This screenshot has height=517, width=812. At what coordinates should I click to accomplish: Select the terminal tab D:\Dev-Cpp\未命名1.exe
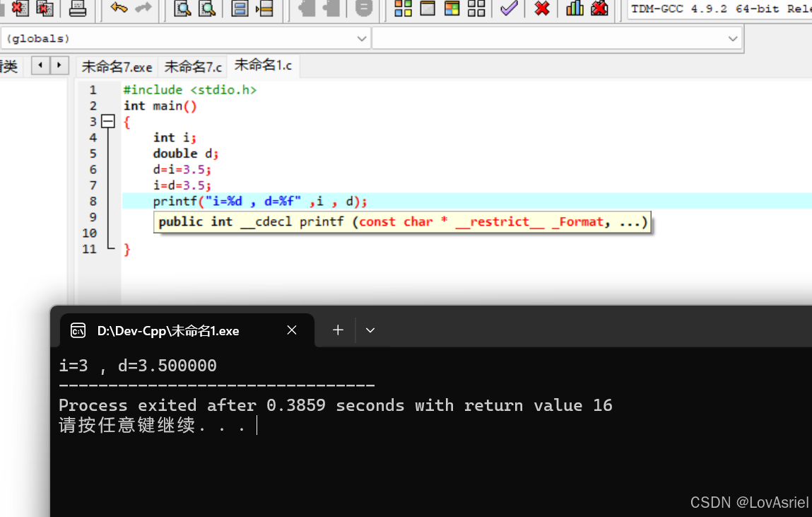(x=167, y=330)
